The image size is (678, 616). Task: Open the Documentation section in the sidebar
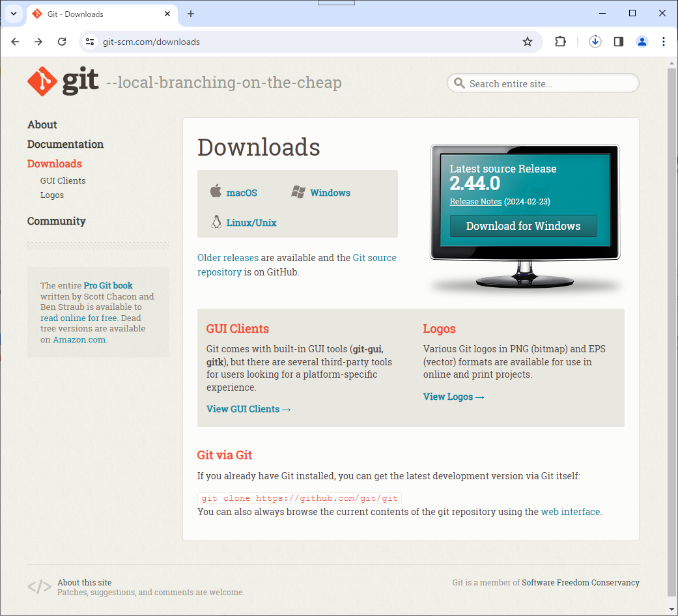click(x=65, y=144)
